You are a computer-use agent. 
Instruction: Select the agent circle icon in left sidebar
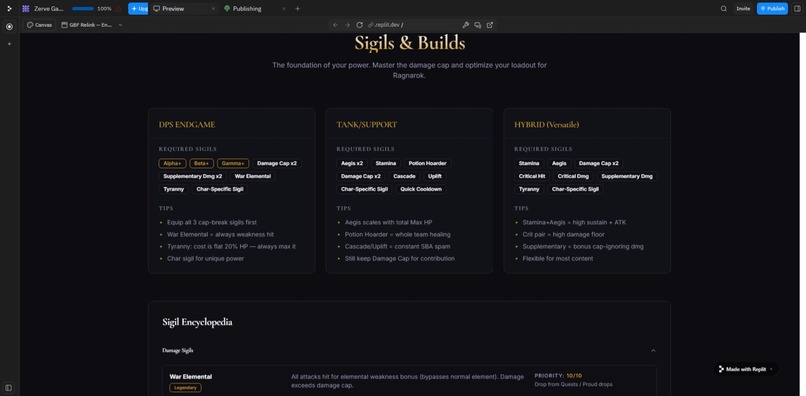coord(9,27)
